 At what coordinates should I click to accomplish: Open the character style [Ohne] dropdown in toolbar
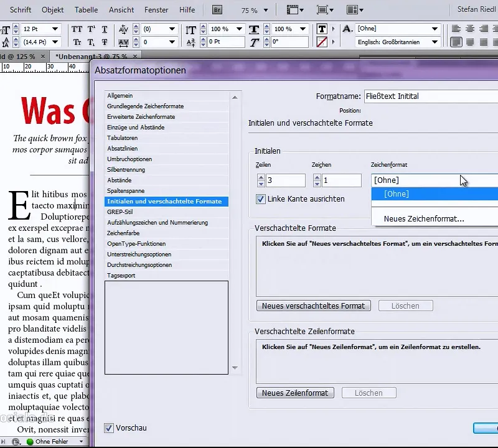435,29
